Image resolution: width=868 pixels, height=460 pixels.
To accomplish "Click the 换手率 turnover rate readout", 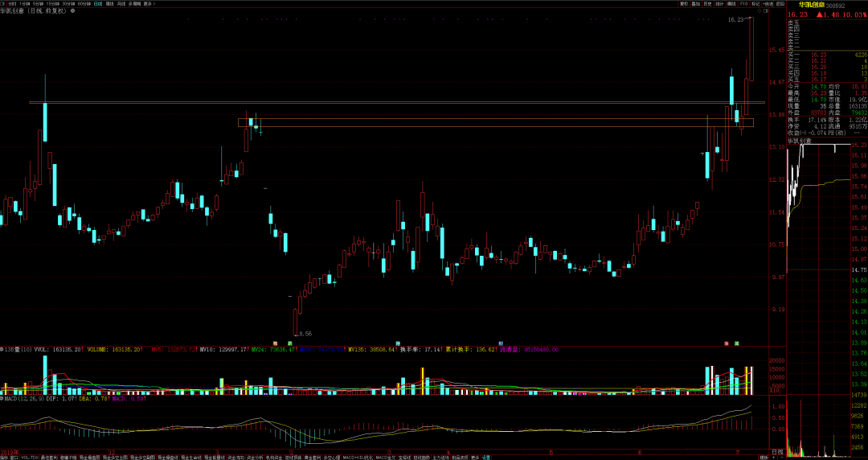I will tap(420, 350).
